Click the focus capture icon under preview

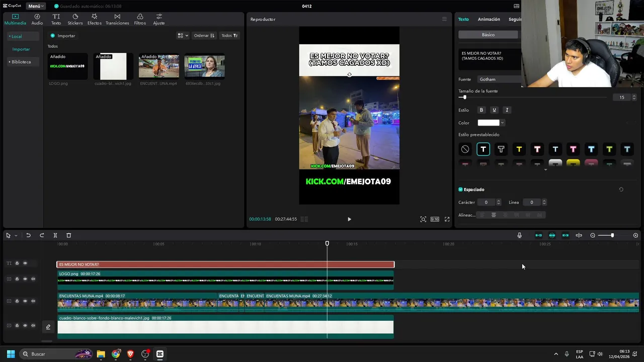423,219
